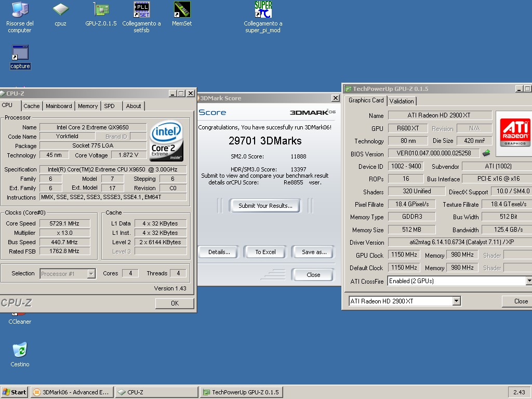Click the Bus Speed value 440.7 MHz
This screenshot has width=532, height=399.
pyautogui.click(x=64, y=242)
